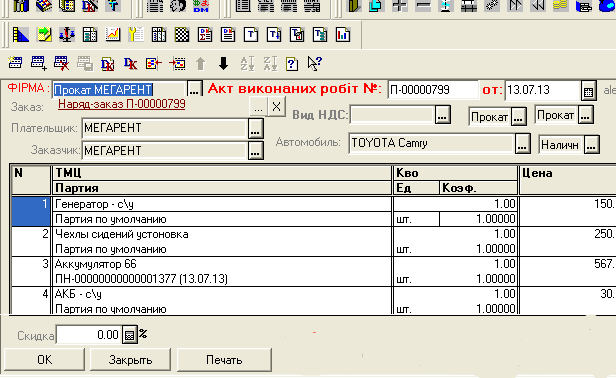Select row АКБ - с\у
616x378 pixels.
click(222, 294)
